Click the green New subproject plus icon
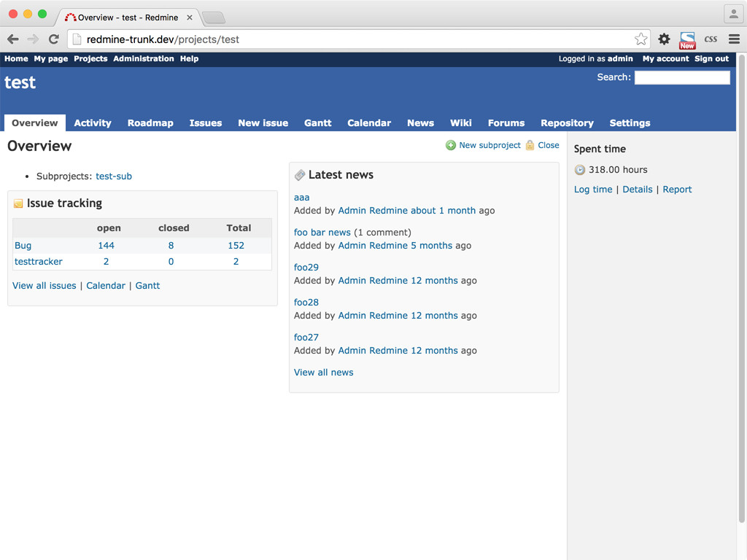747x560 pixels. [451, 145]
